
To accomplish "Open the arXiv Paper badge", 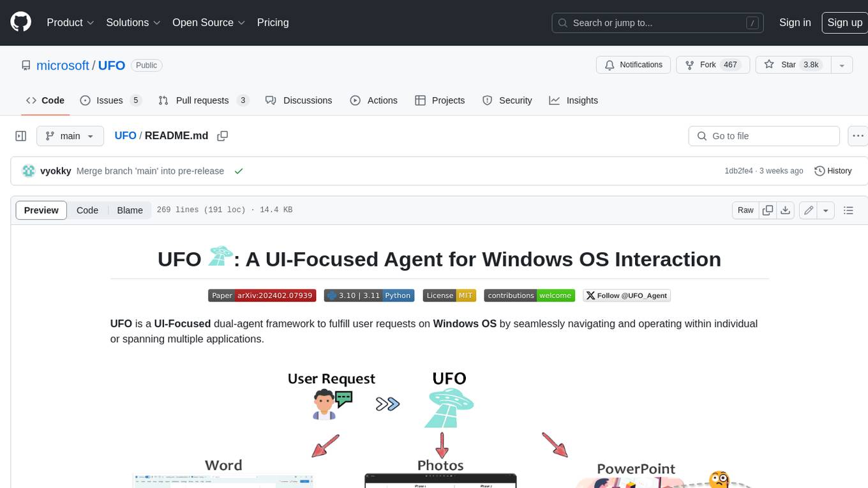I will 262,296.
